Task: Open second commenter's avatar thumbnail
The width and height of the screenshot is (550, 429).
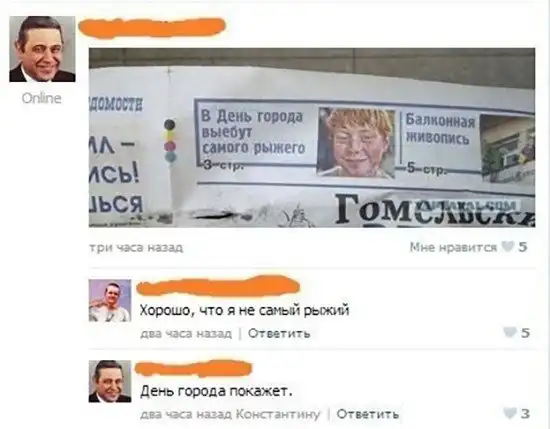Action: (110, 381)
